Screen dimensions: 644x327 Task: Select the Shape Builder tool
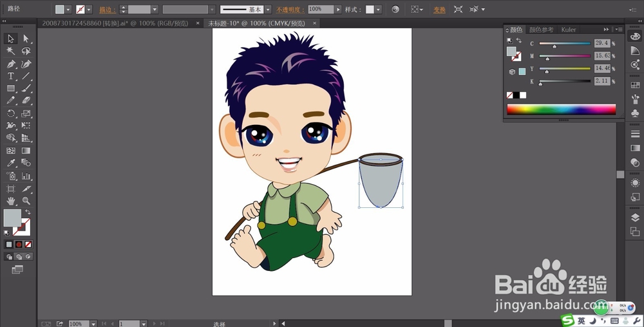11,138
